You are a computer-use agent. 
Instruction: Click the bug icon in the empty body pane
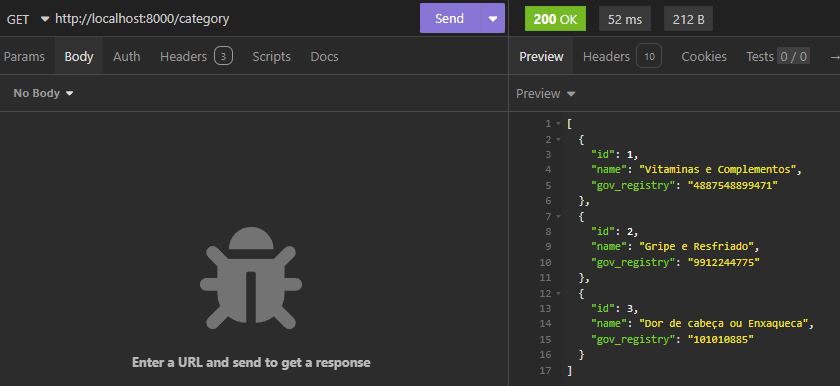[251, 278]
